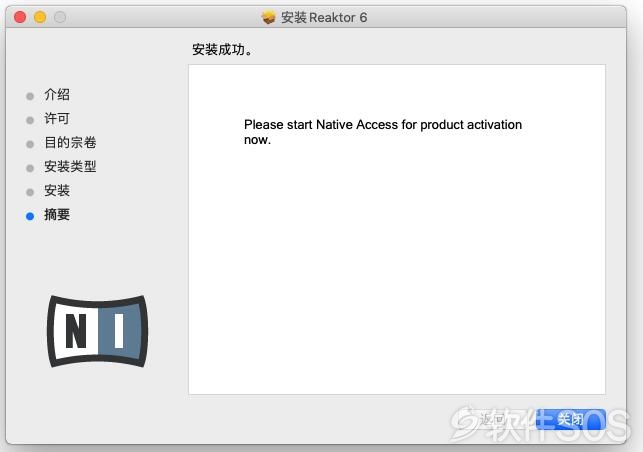
Task: Click the yellow minimize window button
Action: pos(40,17)
